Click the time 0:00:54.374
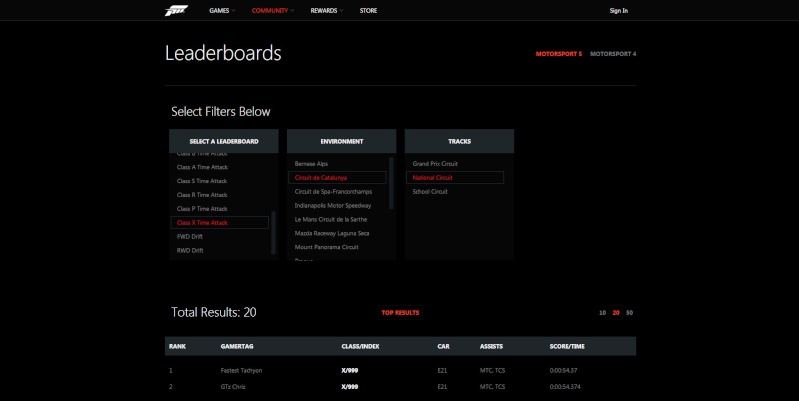This screenshot has height=401, width=799. tap(565, 387)
